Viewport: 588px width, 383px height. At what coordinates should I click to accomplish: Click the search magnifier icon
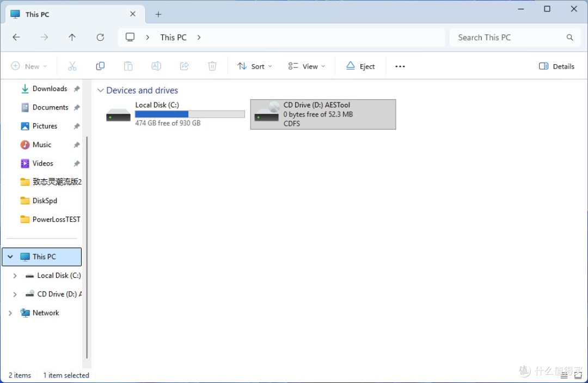(569, 37)
